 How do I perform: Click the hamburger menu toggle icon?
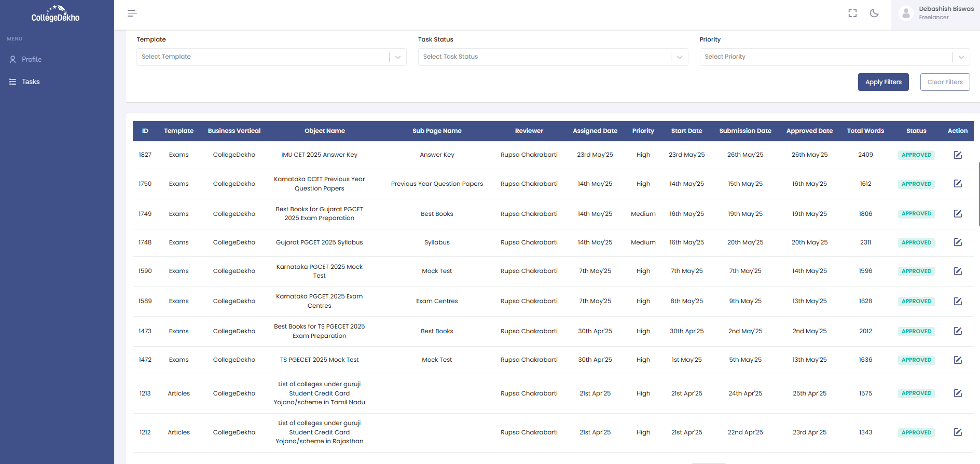[132, 13]
